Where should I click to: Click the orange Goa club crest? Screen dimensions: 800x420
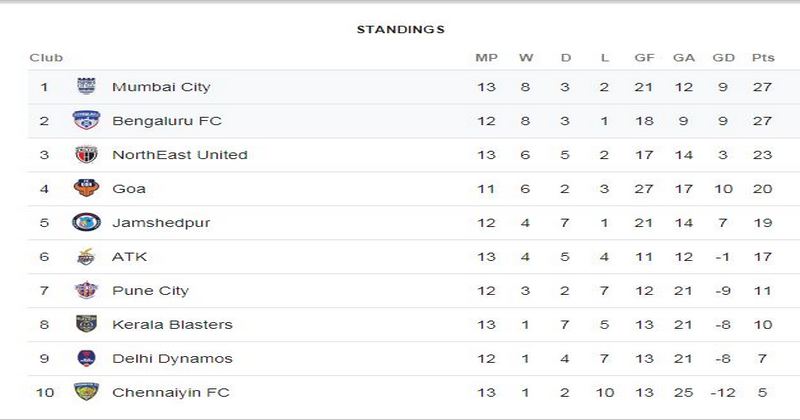click(x=86, y=188)
